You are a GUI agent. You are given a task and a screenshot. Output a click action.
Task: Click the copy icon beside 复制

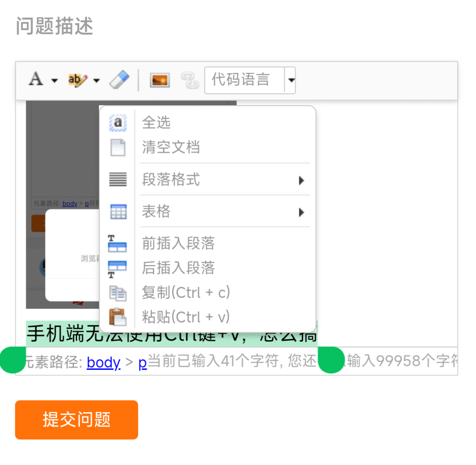click(118, 293)
